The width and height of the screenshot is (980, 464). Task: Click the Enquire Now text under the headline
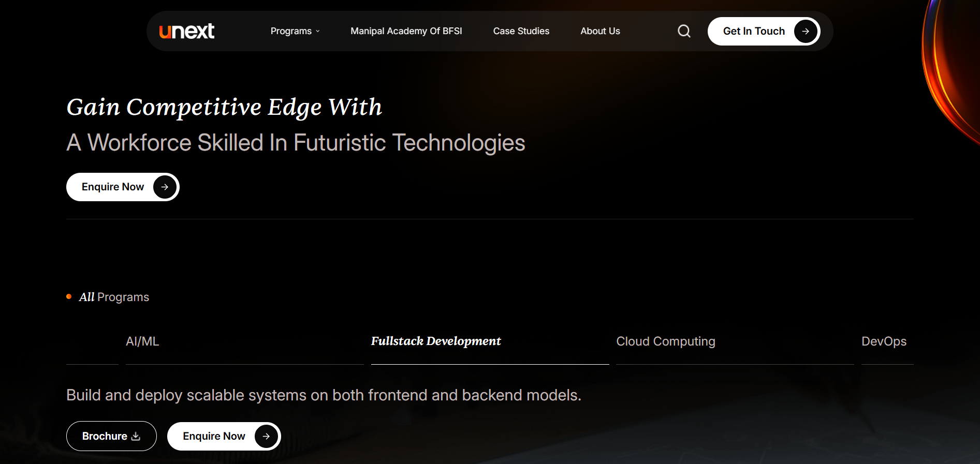pyautogui.click(x=113, y=187)
